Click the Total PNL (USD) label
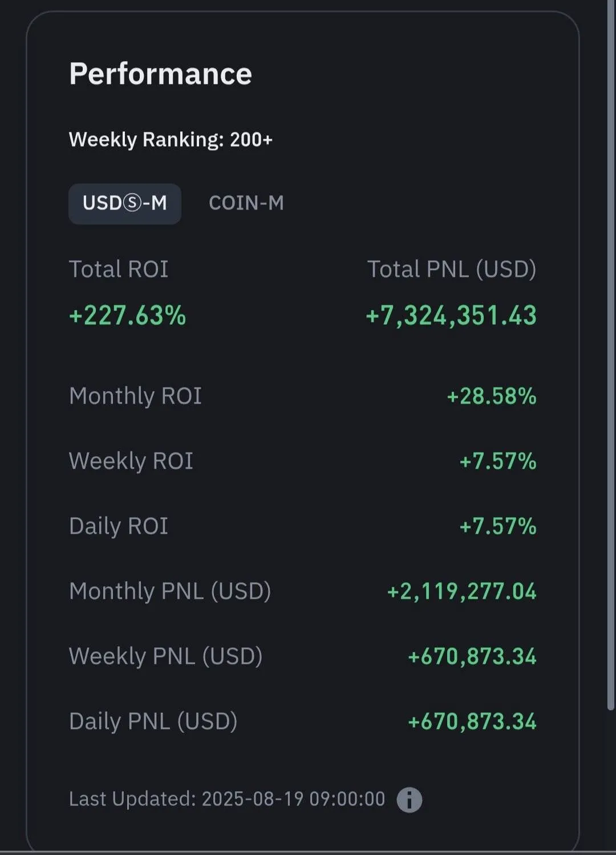 [x=451, y=269]
